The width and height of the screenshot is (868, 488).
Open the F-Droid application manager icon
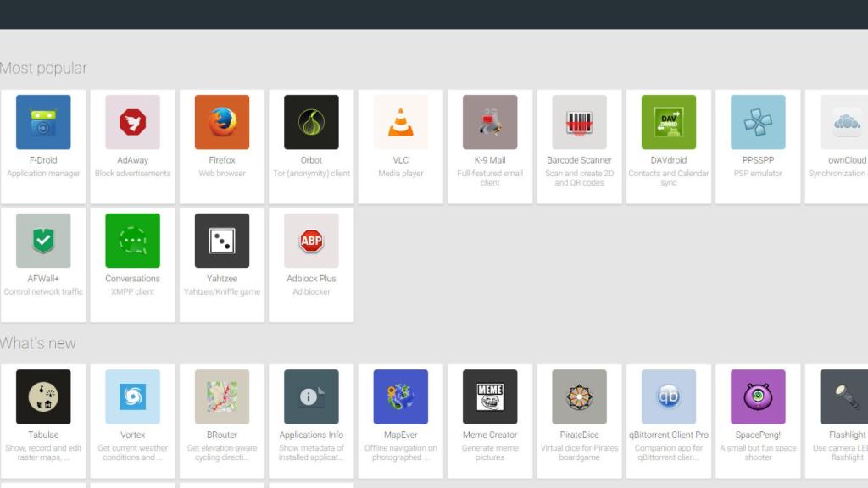(43, 121)
